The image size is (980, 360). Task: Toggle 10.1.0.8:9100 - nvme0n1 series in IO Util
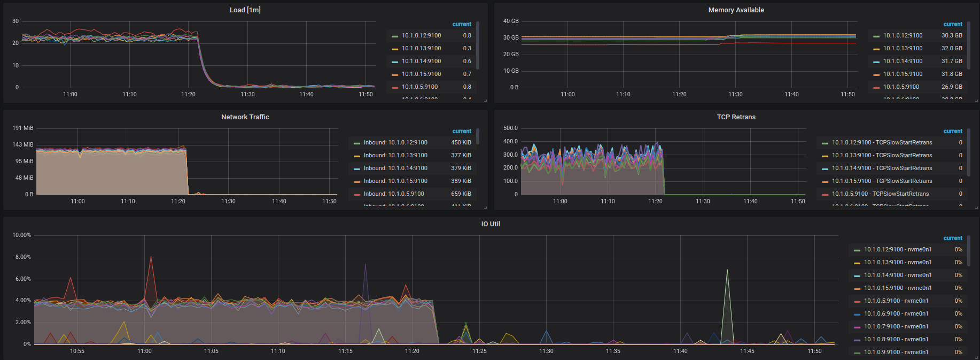click(896, 339)
